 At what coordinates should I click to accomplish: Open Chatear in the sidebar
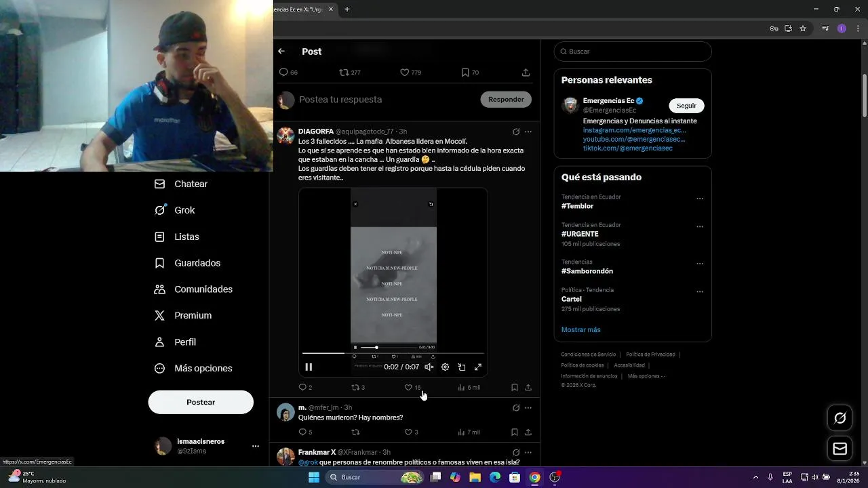(182, 184)
